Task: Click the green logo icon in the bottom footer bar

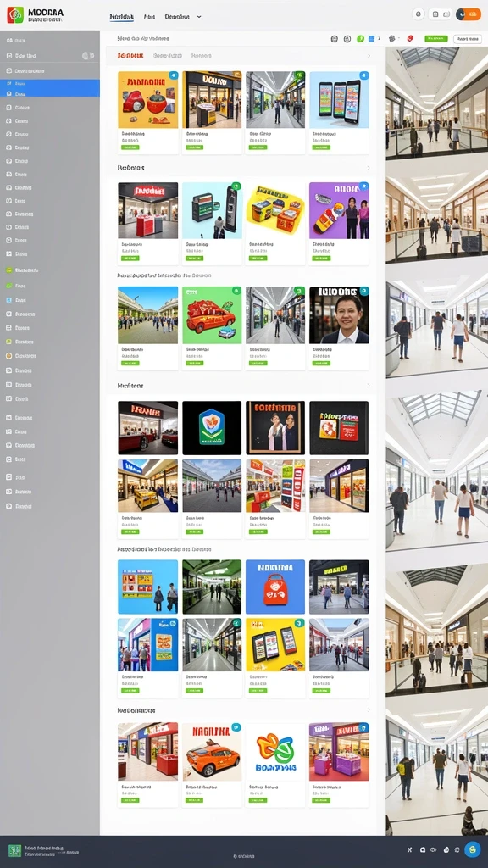Action: [x=15, y=850]
